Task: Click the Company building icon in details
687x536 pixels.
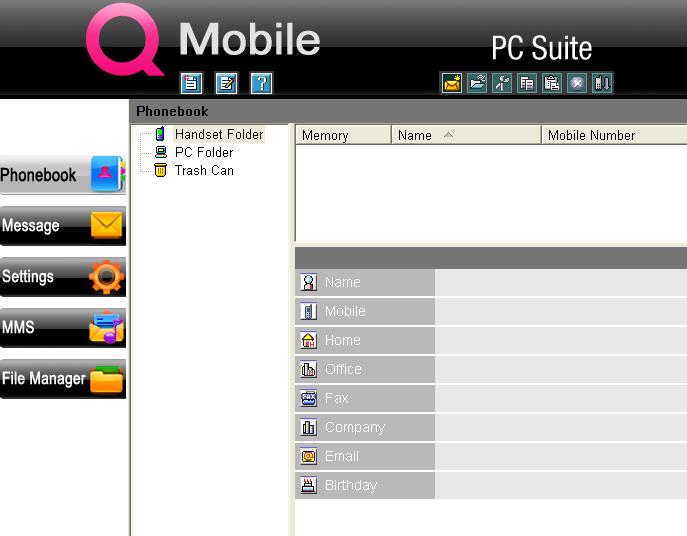Action: point(308,427)
